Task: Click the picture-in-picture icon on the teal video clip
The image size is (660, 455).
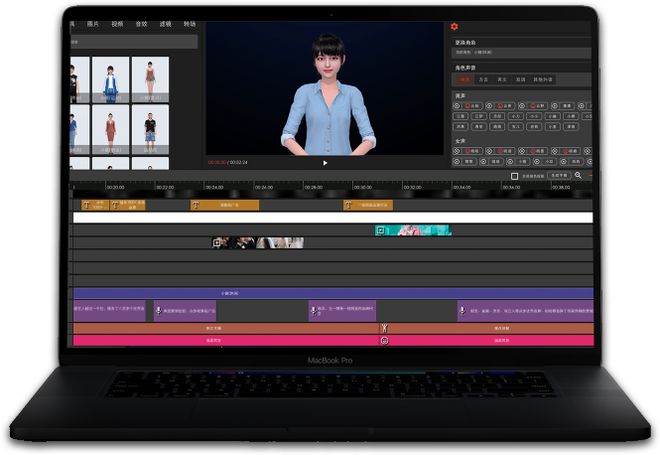Action: click(x=381, y=230)
